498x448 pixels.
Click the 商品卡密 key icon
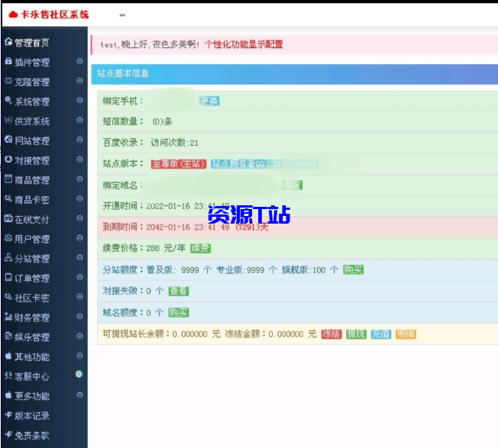[x=8, y=198]
